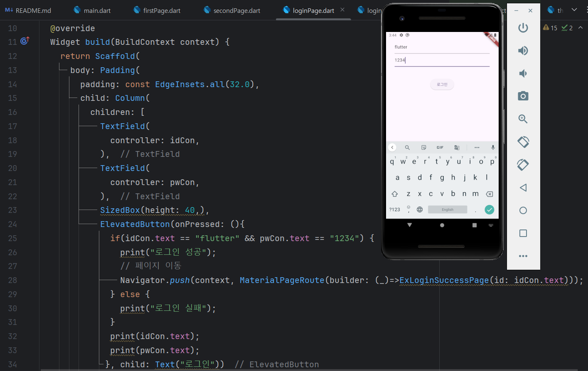Switch to the main.dart tab

tap(92, 10)
